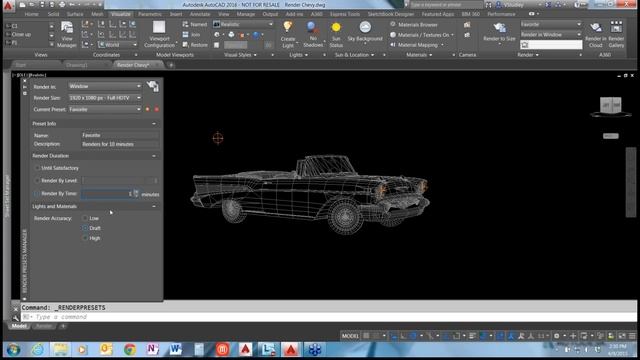Image resolution: width=640 pixels, height=360 pixels.
Task: Click the Join viewports button
Action: (191, 35)
